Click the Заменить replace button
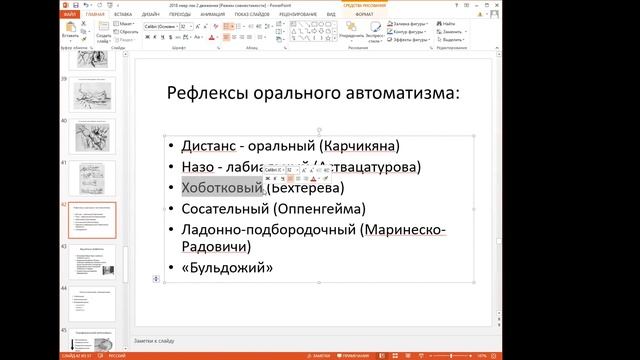The width and height of the screenshot is (640, 360). click(450, 32)
